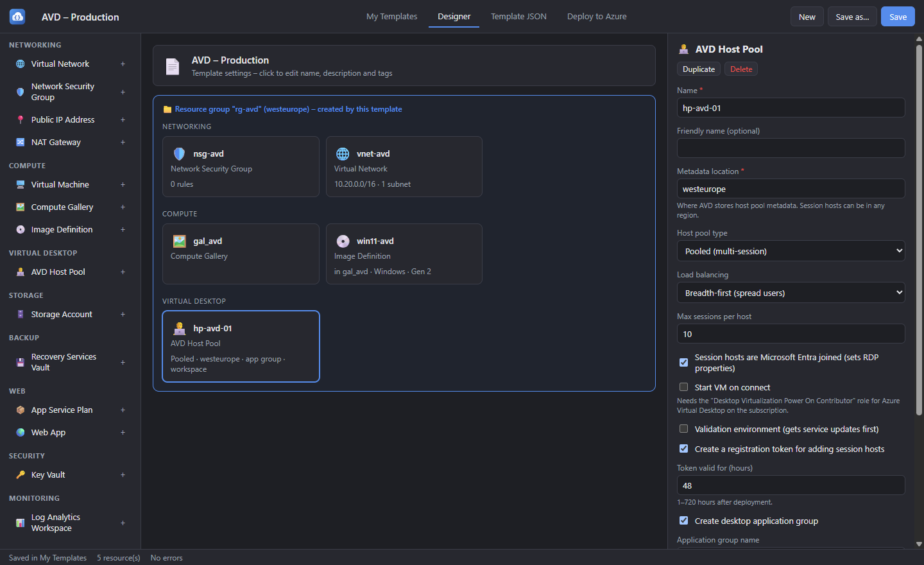Click the Save as... button

pos(853,17)
